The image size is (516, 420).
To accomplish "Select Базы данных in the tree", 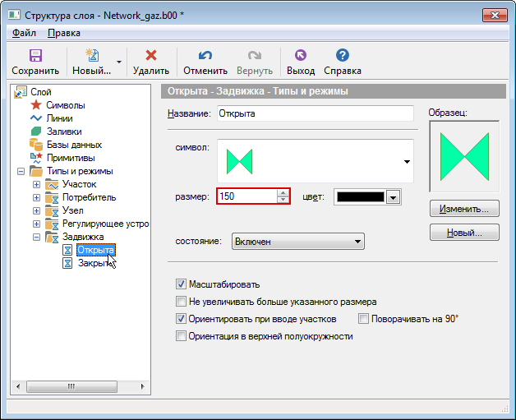I will [74, 145].
